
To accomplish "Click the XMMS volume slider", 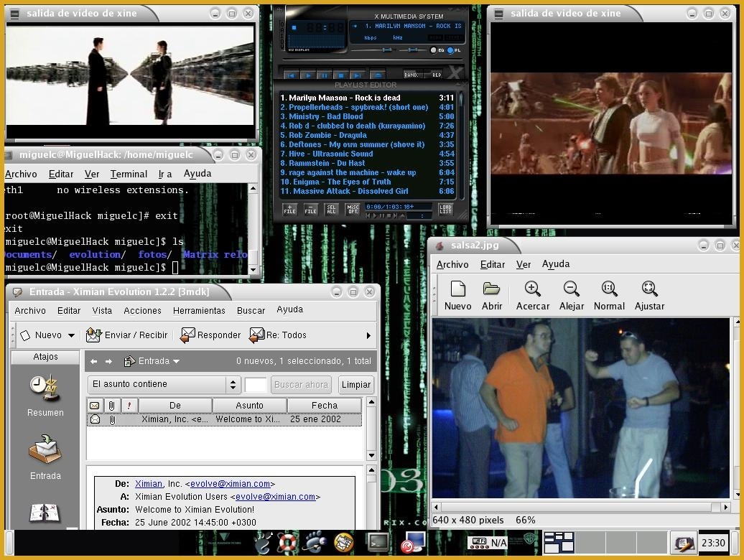I will click(373, 50).
